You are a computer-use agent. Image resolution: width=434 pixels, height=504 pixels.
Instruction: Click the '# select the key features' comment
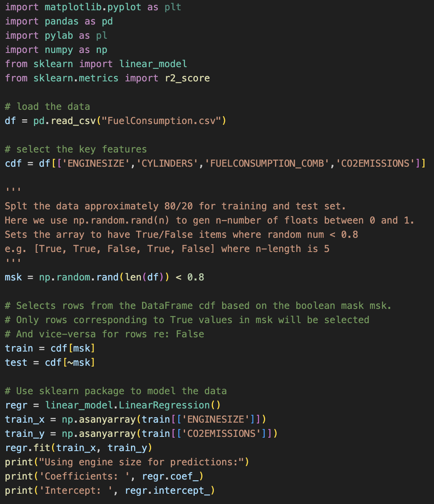click(76, 149)
